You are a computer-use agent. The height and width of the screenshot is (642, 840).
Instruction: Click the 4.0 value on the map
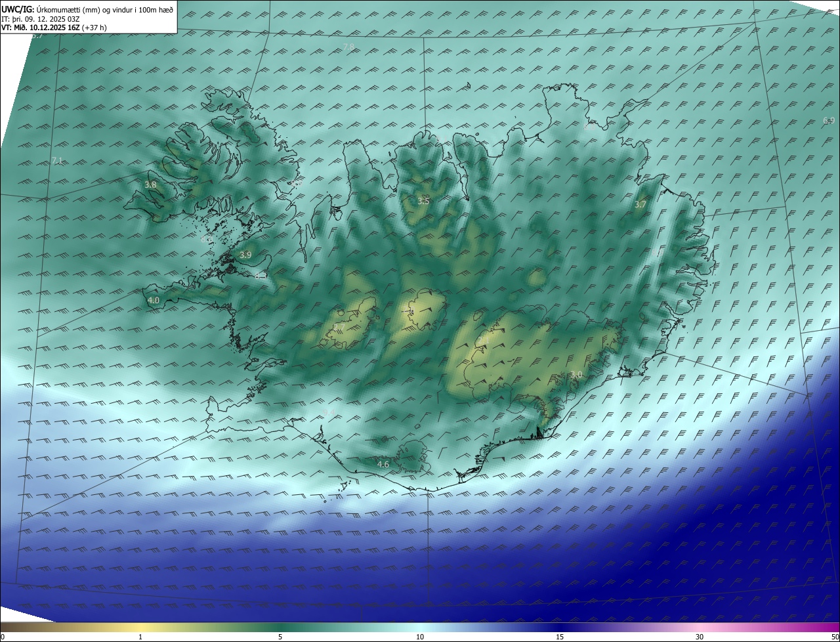154,300
